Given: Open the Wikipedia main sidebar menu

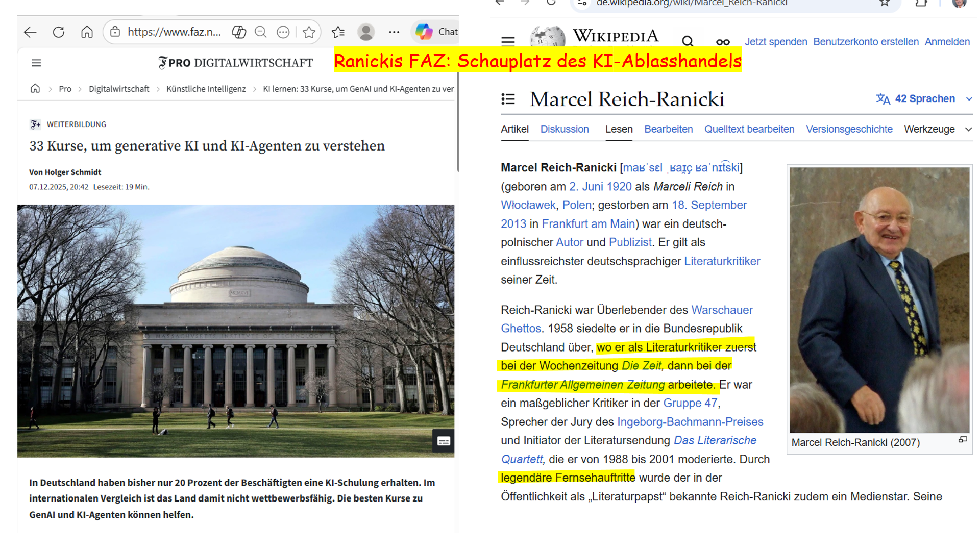Looking at the screenshot, I should tap(508, 41).
